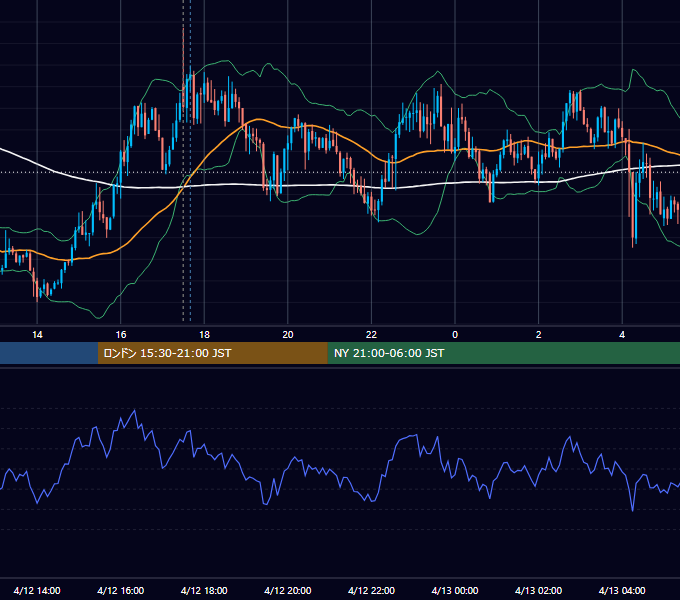Click the 4/13 04:00 date label
This screenshot has width=680, height=600.
622,590
